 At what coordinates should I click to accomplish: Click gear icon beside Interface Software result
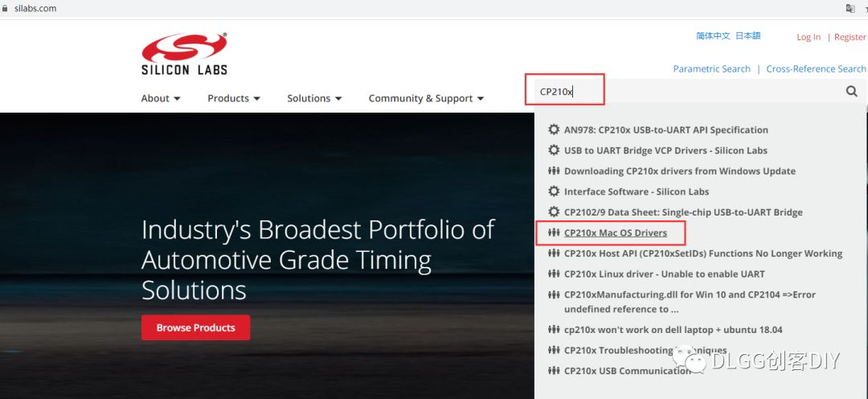554,191
